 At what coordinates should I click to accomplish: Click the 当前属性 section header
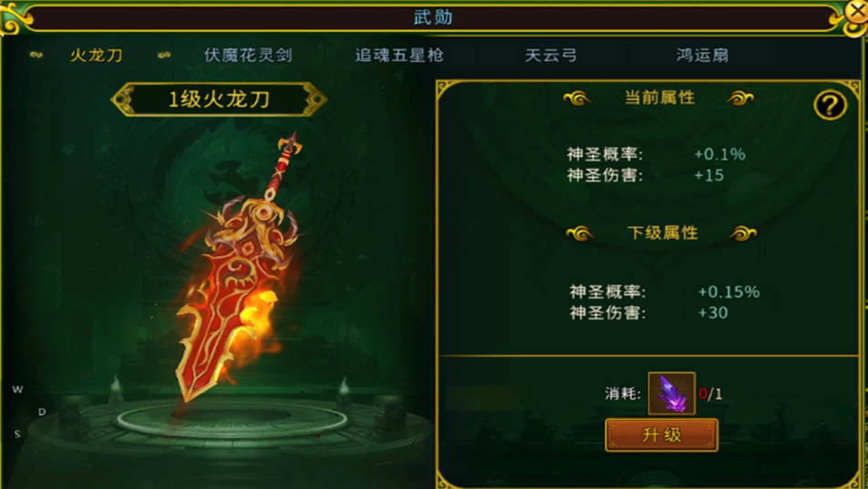coord(659,98)
